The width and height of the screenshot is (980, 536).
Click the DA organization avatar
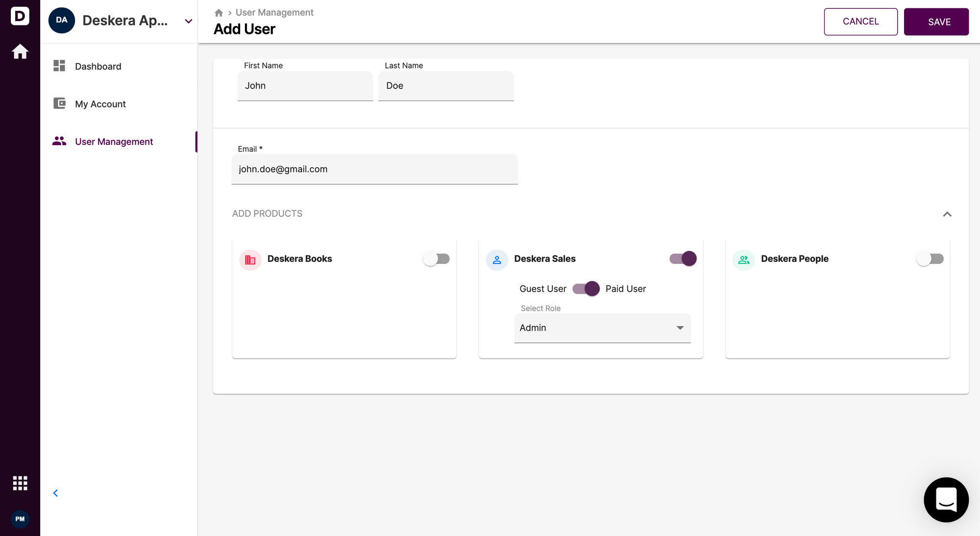62,20
